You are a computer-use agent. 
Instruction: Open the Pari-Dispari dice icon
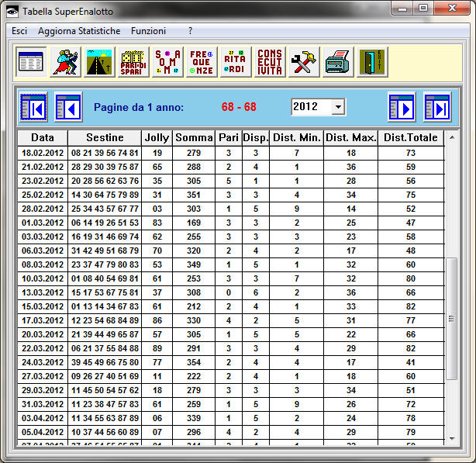coord(133,62)
